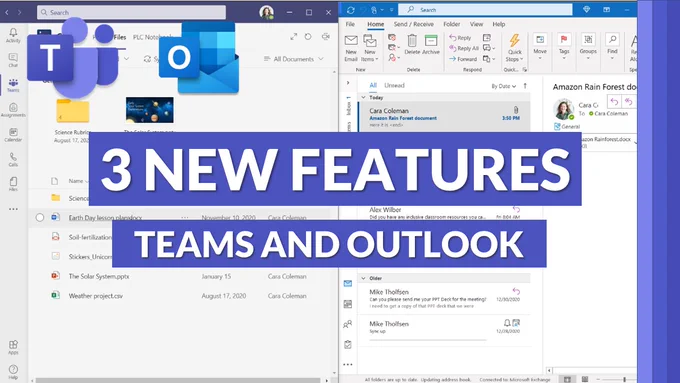680x383 pixels.
Task: Open the By Date sorting dropdown
Action: coord(503,86)
